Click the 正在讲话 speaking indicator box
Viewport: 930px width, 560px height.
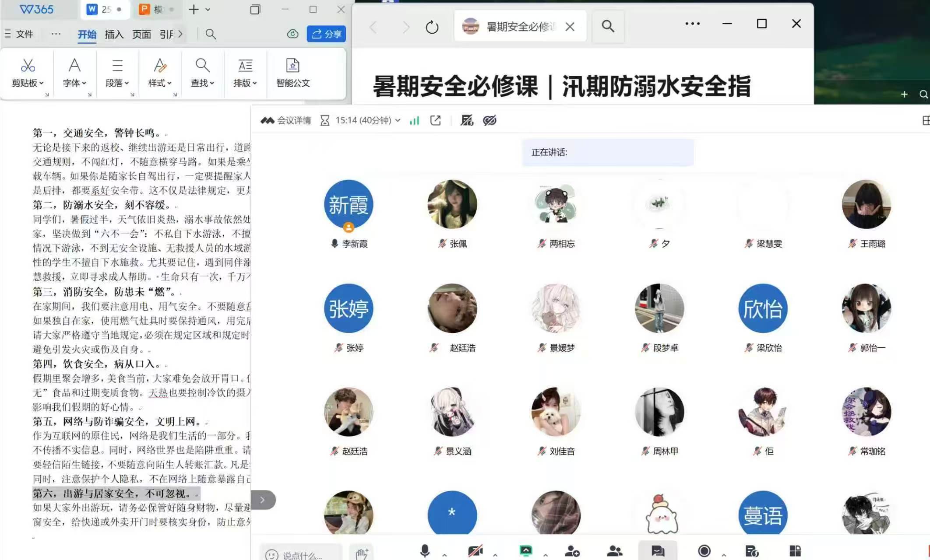point(607,152)
